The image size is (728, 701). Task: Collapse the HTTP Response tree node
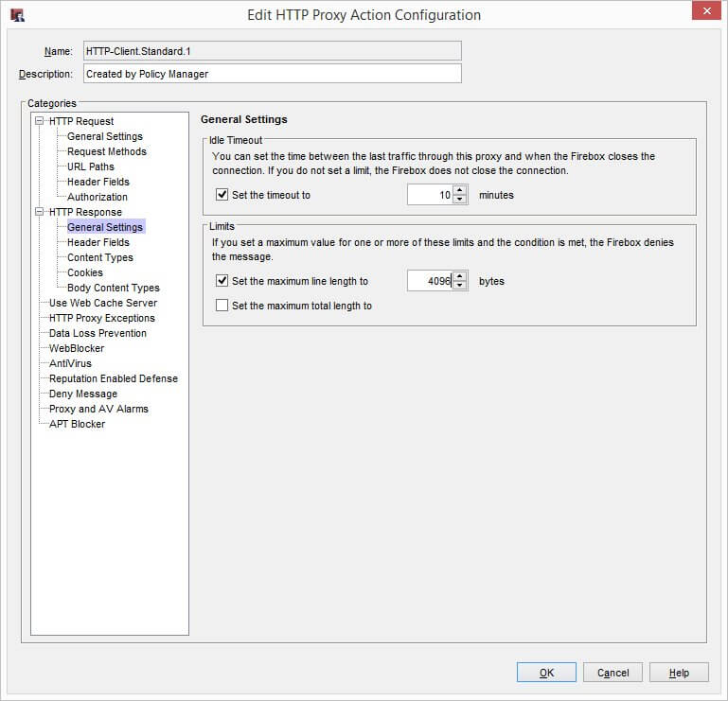click(40, 212)
